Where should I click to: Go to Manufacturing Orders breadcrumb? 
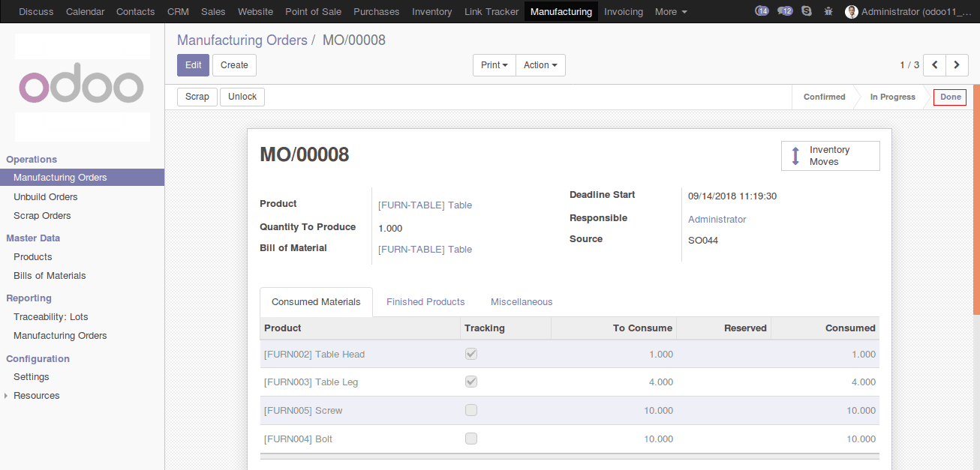point(242,40)
